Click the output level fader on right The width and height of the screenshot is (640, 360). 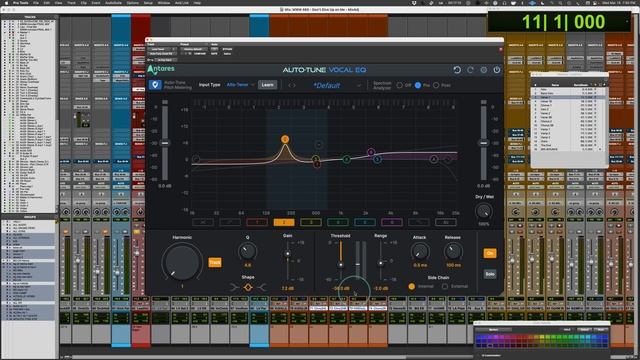483,143
